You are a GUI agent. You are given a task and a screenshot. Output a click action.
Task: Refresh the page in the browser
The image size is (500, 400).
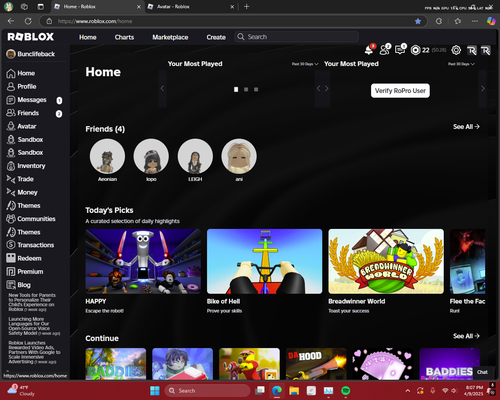(x=28, y=21)
